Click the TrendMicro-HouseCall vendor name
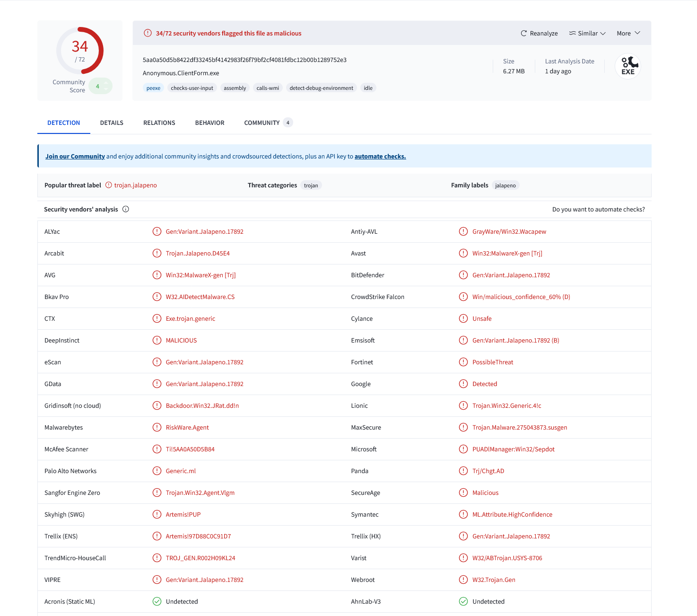Viewport: 697px width, 616px height. point(75,558)
